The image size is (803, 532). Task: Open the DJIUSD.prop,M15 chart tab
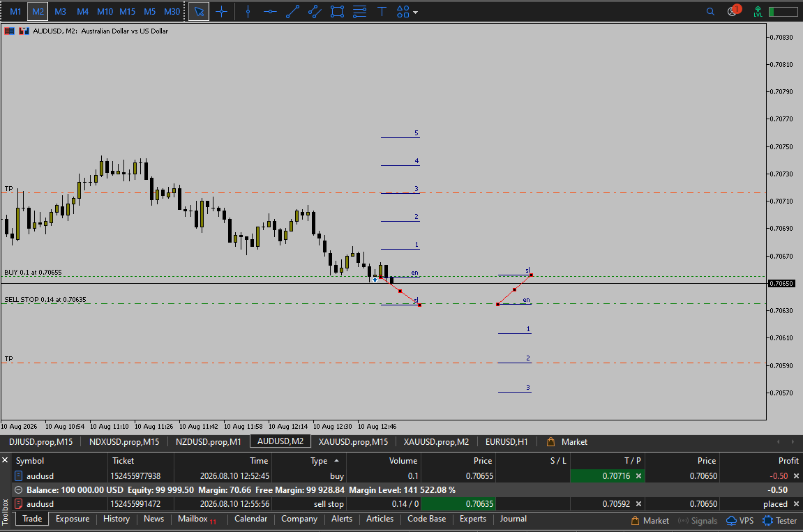41,442
